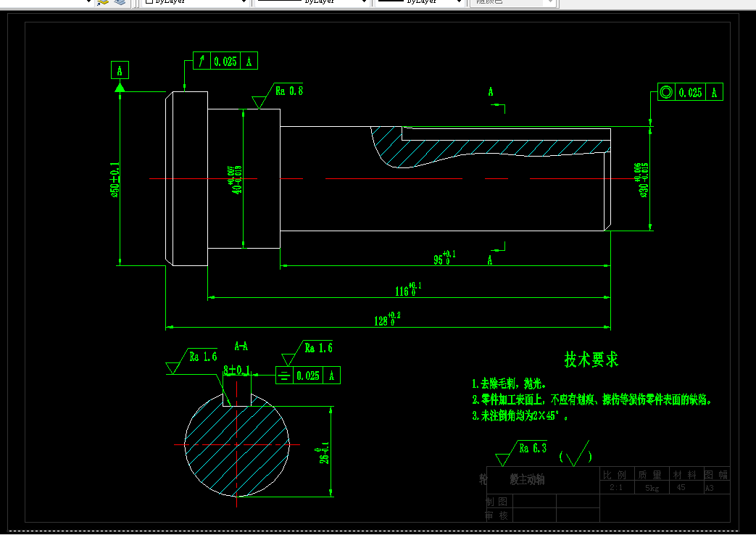Select the 毂主动轴 title block name
The width and height of the screenshot is (756, 535).
527,479
